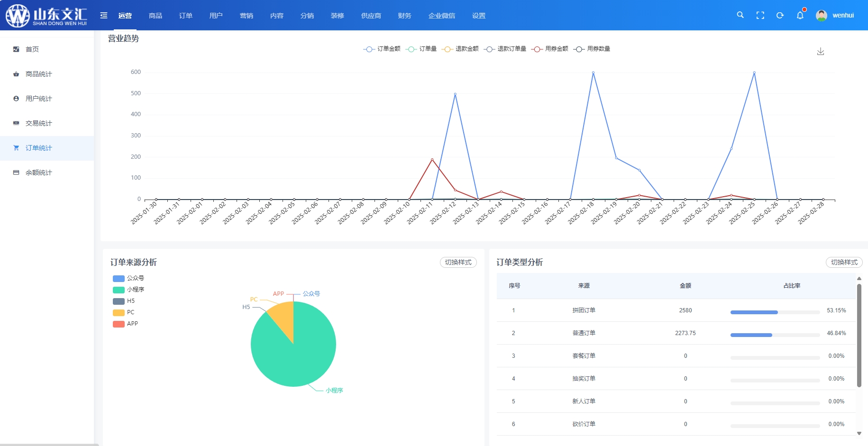Click the 余额统计 card icon
Screen dimensions: 868x446
pos(16,173)
